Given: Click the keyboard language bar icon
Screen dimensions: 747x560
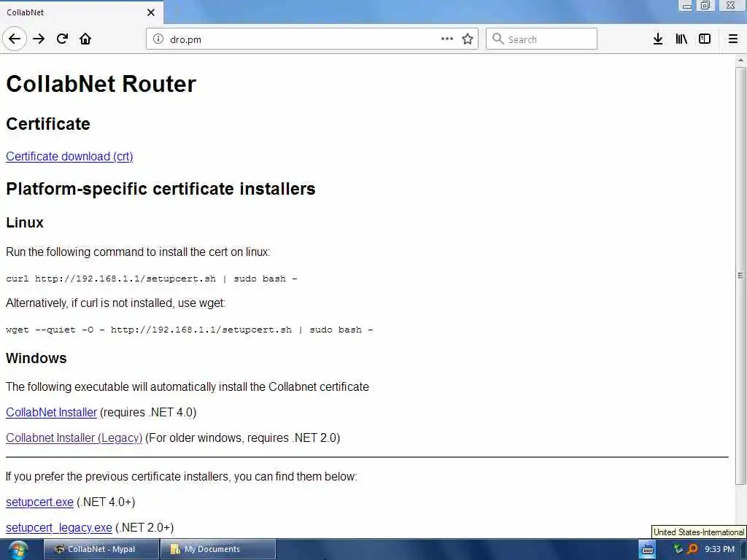Looking at the screenshot, I should tap(648, 550).
